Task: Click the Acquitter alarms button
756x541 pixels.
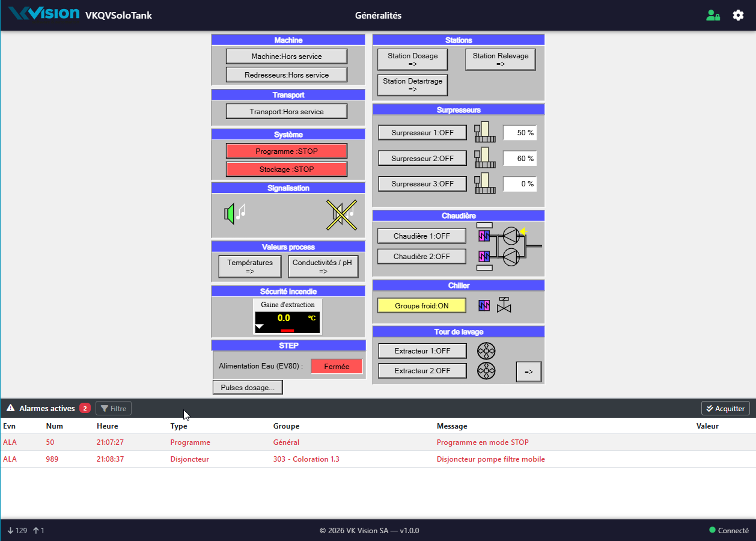Action: (725, 408)
